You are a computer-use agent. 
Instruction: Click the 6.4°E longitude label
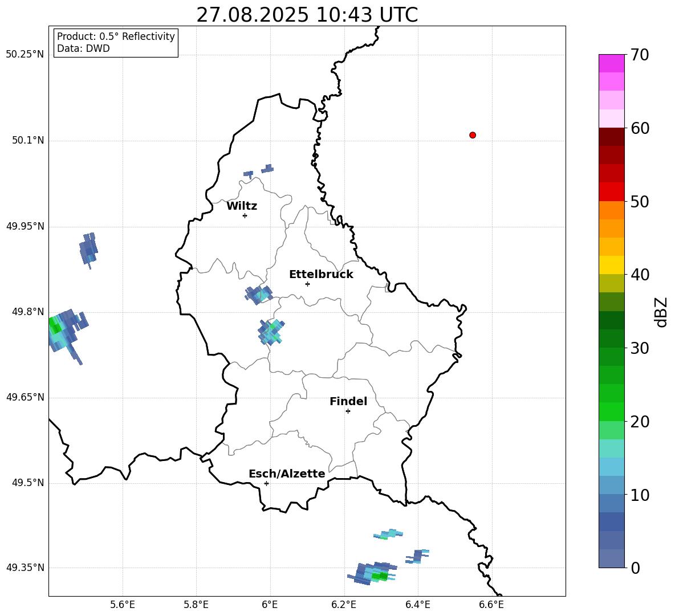417,605
